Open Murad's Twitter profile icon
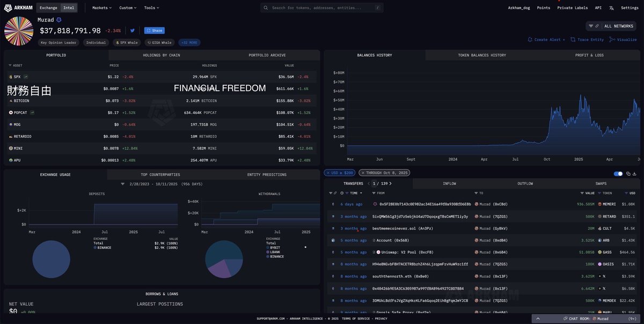This screenshot has width=644, height=324. (133, 31)
